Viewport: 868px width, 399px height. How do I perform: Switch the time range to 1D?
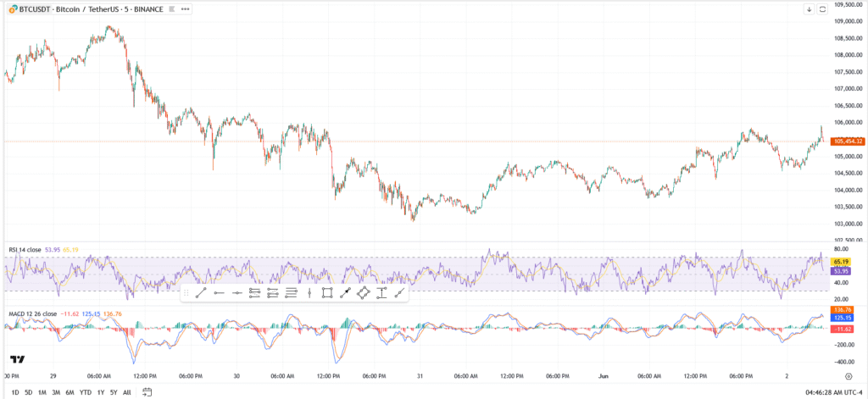(x=15, y=392)
